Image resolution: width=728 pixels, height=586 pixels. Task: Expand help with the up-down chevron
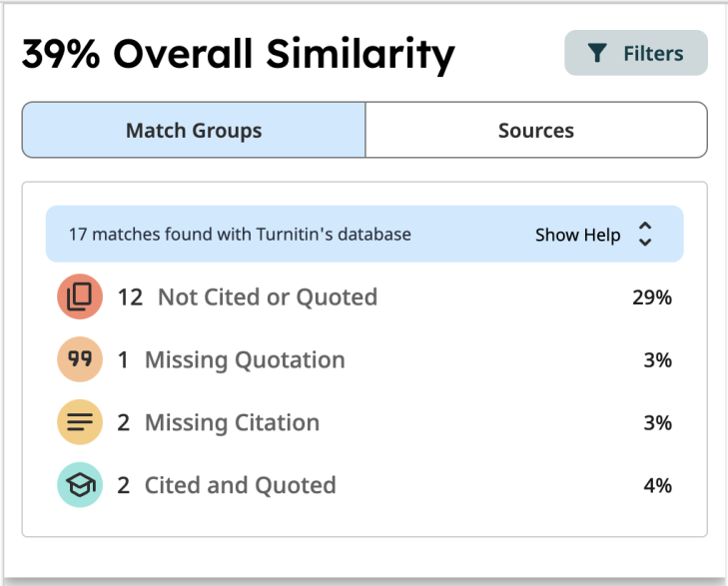[x=645, y=235]
